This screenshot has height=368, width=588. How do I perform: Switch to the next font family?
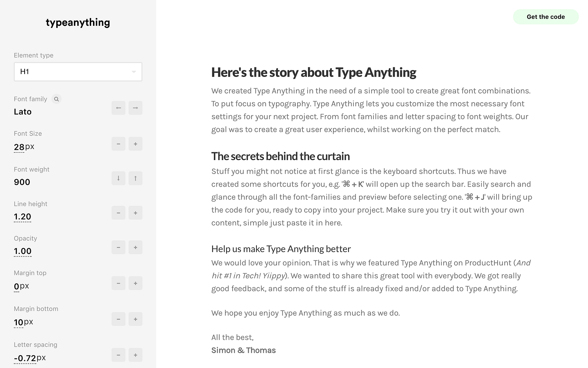135,108
